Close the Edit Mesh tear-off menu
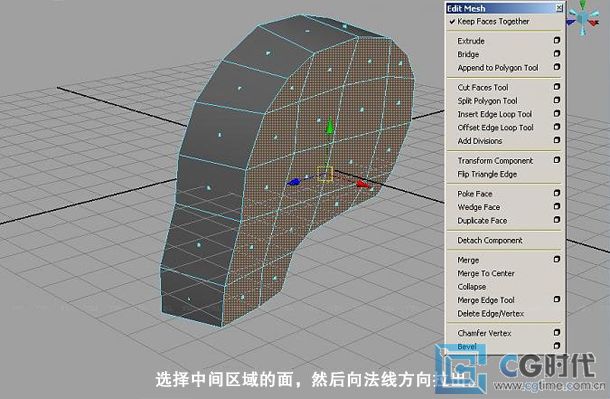Image resolution: width=610 pixels, height=399 pixels. (559, 7)
